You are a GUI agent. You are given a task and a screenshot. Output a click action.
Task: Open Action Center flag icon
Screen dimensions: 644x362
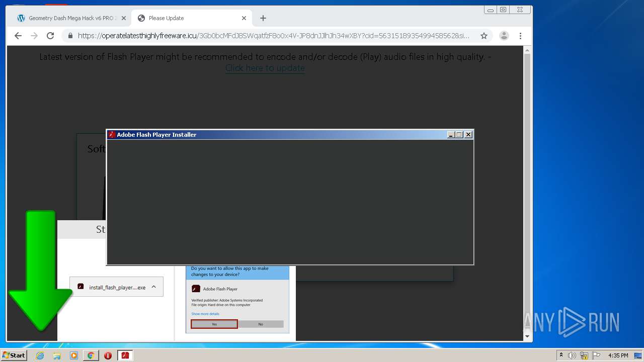tap(596, 355)
